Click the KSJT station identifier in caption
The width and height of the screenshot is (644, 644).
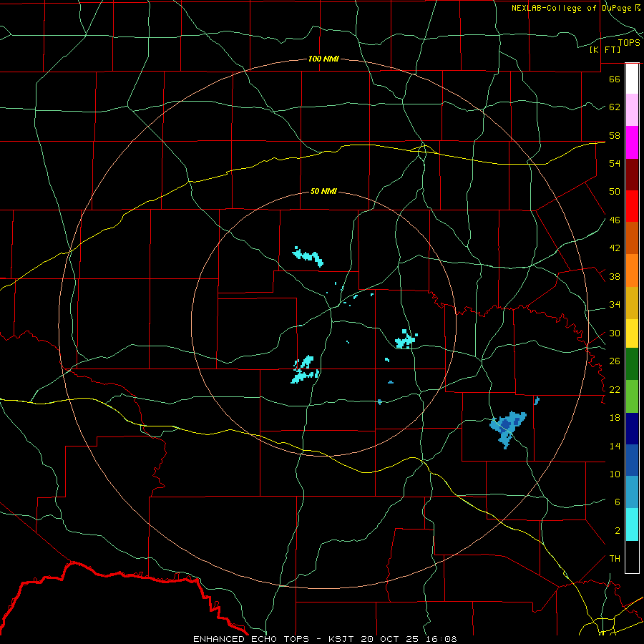343,639
